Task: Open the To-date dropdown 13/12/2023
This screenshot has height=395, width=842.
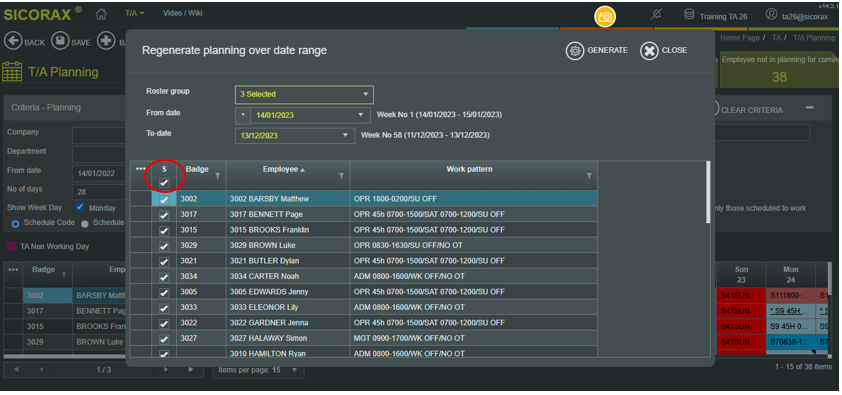Action: 295,136
